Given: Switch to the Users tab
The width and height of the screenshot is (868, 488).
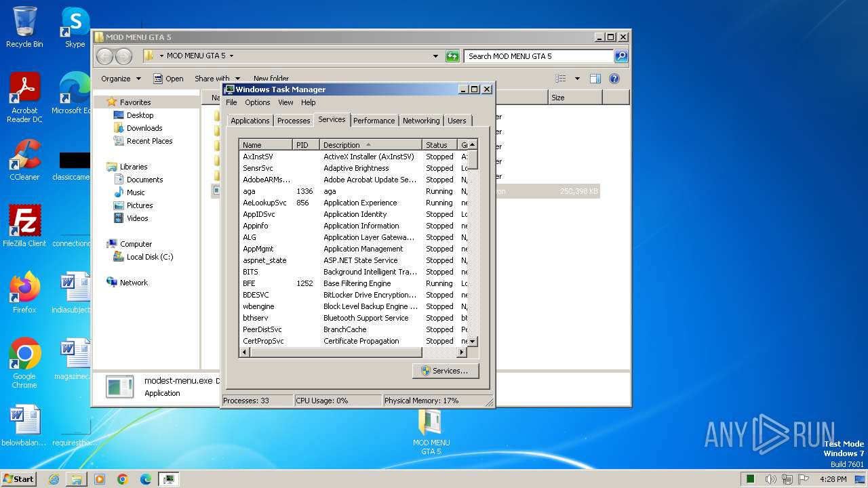Looking at the screenshot, I should coord(457,121).
